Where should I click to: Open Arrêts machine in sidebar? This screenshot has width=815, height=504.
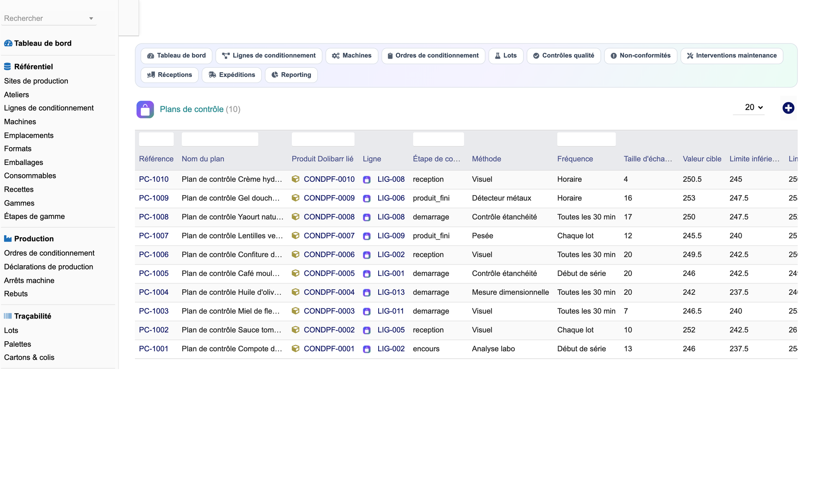(x=29, y=280)
